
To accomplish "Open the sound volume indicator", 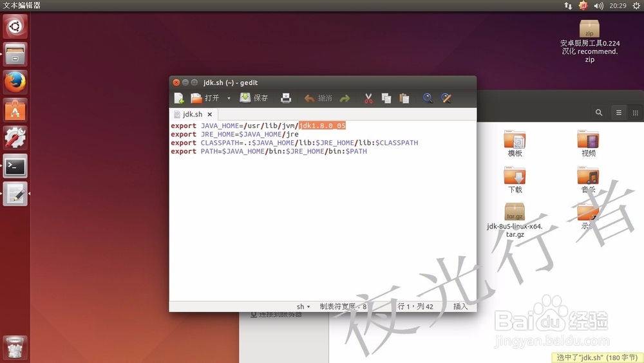I will (x=598, y=6).
